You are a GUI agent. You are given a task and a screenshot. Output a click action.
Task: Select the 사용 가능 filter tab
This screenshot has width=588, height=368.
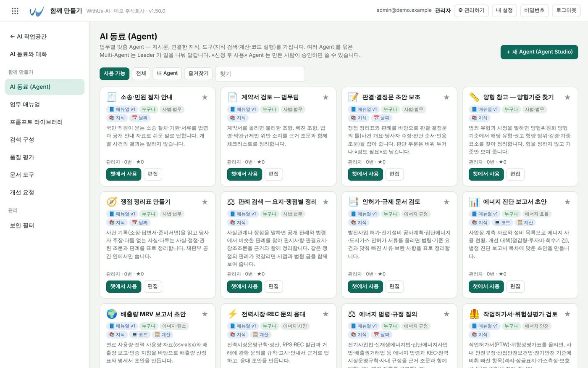(114, 74)
